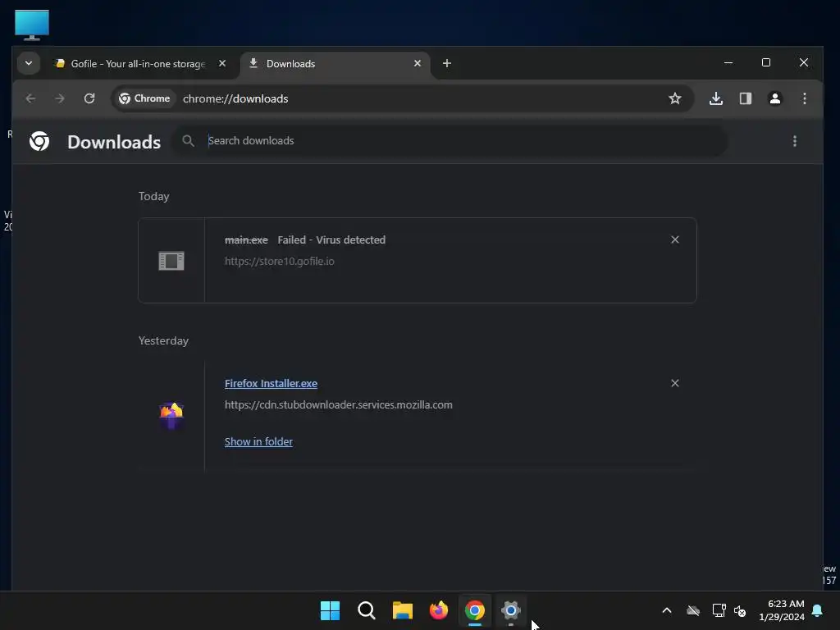Launch Firefox from taskbar

439,610
